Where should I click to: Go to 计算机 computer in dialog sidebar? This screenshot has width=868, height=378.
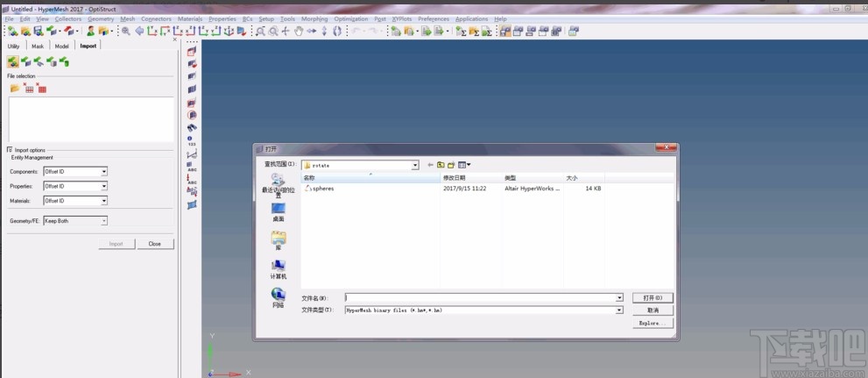click(x=278, y=269)
